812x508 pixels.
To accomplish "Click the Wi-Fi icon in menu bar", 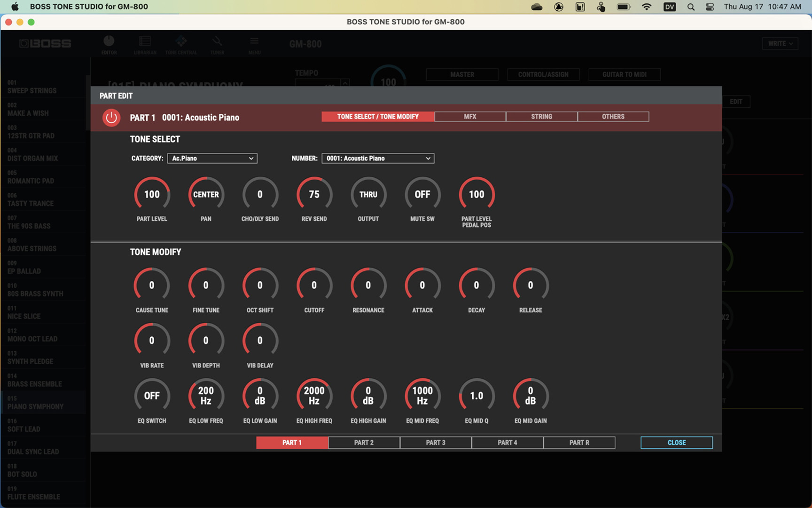I will coord(647,7).
